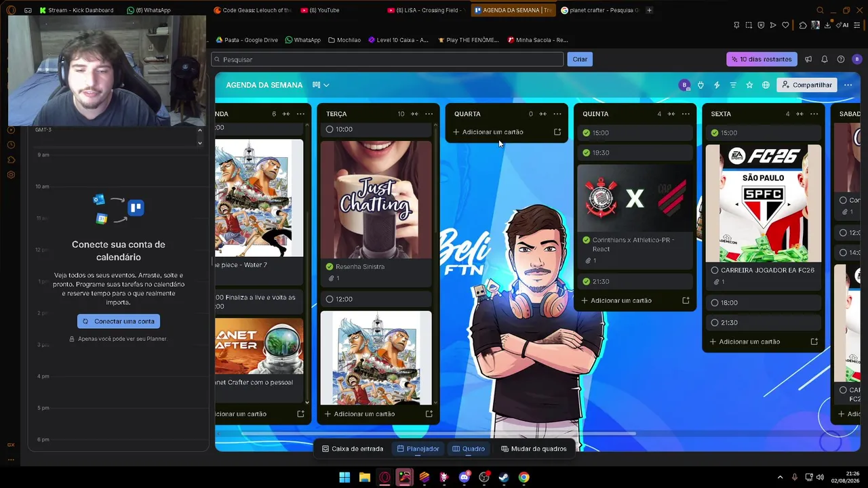The height and width of the screenshot is (488, 868).
Task: Switch to LiSA - Crossing Field tab
Action: pyautogui.click(x=426, y=10)
